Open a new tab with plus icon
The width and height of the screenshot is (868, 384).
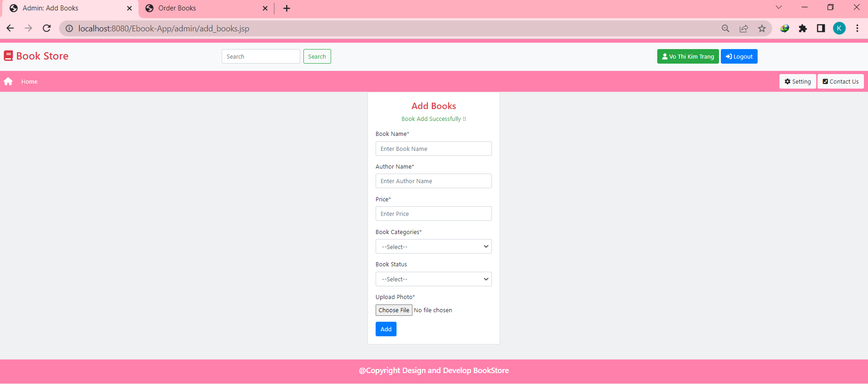287,8
